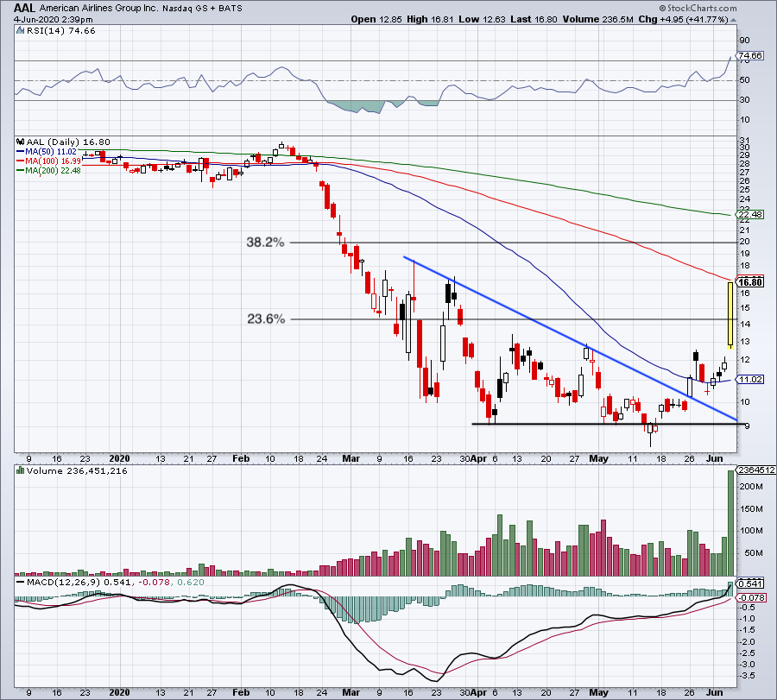Image resolution: width=777 pixels, height=700 pixels.
Task: Click the 'AAL (Daily) 16.80' legend label
Action: [x=68, y=142]
